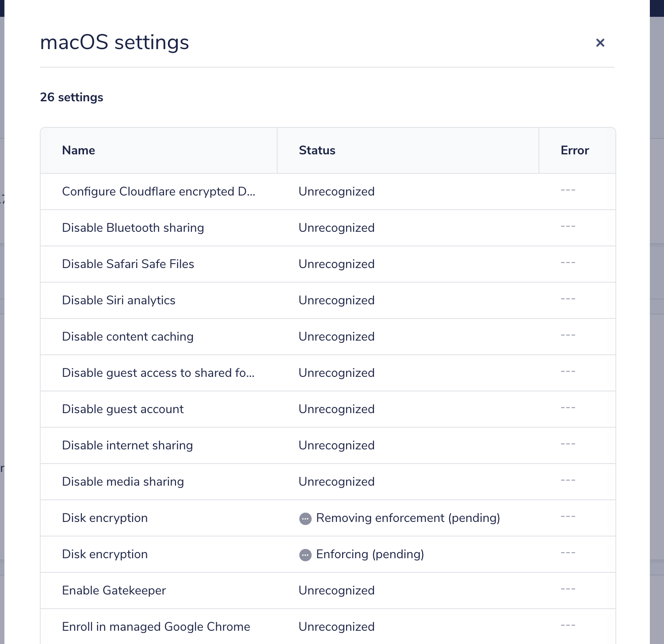Click the error dashes for Disable media sharing
This screenshot has width=664, height=644.
(x=567, y=480)
